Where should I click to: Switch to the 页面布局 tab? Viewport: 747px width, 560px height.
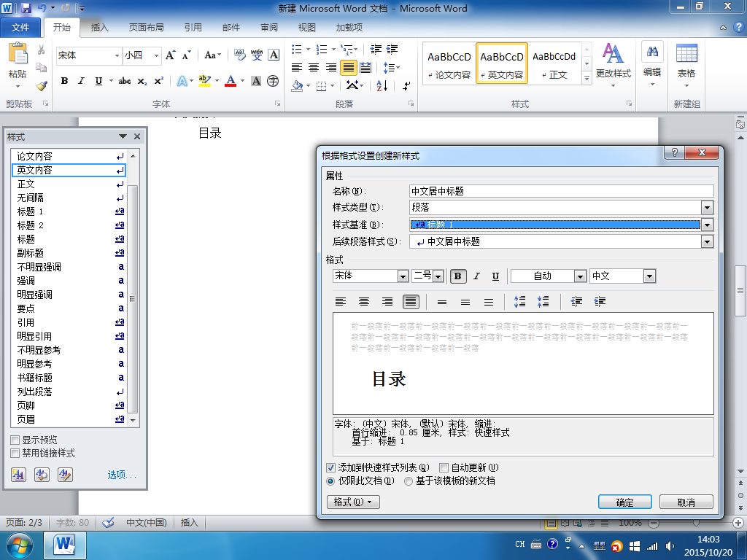pyautogui.click(x=146, y=28)
